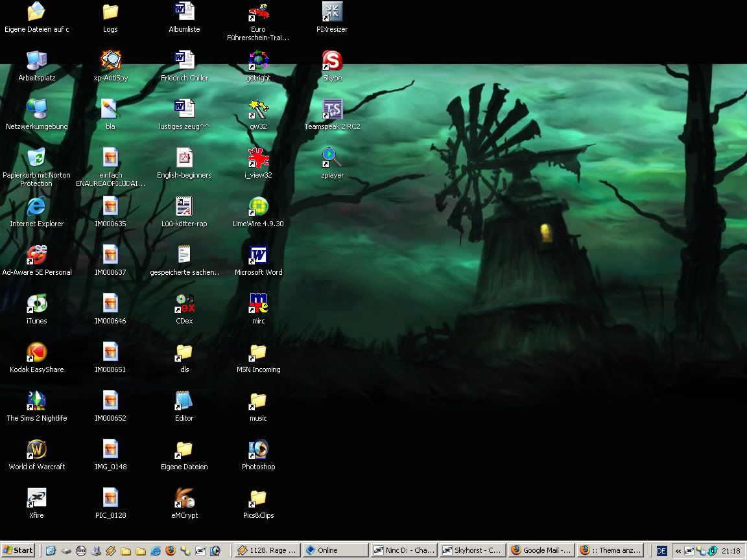
Task: Select the Ad-Aware SE Personal icon
Action: click(x=37, y=255)
